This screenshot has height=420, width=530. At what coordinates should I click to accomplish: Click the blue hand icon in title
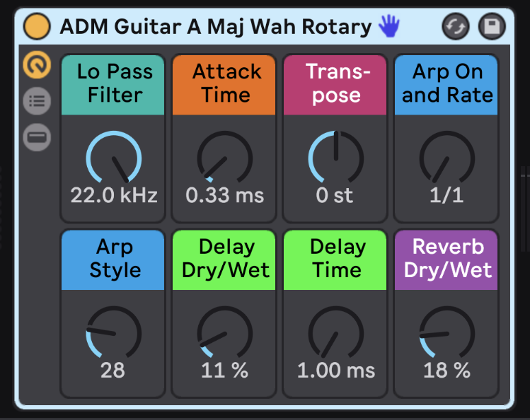pyautogui.click(x=389, y=25)
